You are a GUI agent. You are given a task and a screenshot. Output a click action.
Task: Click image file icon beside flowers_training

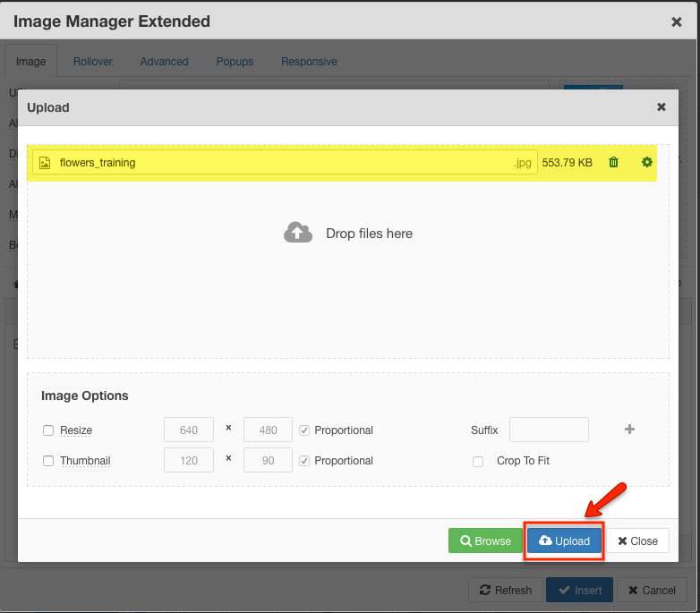[x=45, y=163]
